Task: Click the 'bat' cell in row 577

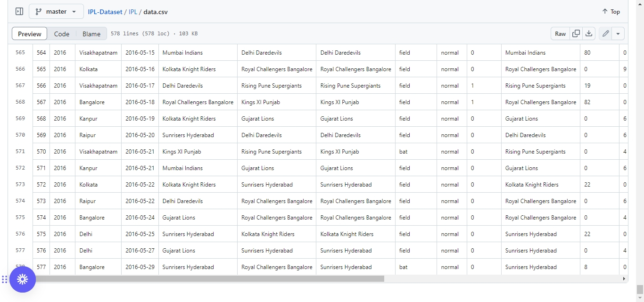Action: click(416, 267)
